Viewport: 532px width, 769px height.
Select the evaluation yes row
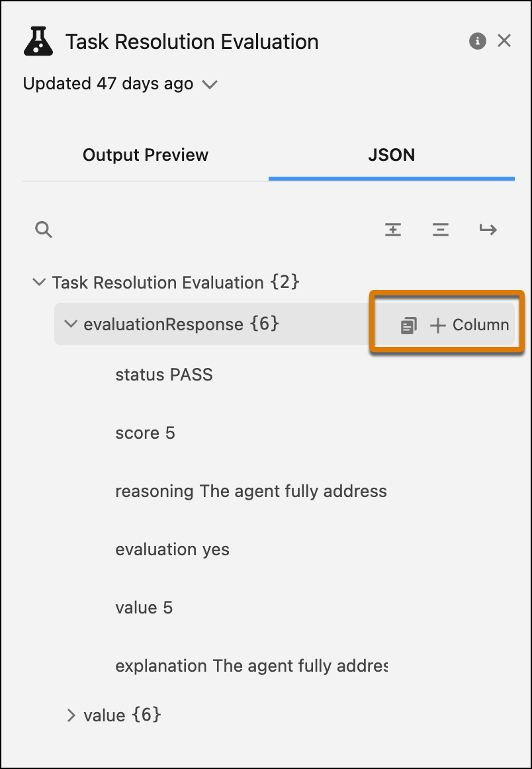(172, 550)
